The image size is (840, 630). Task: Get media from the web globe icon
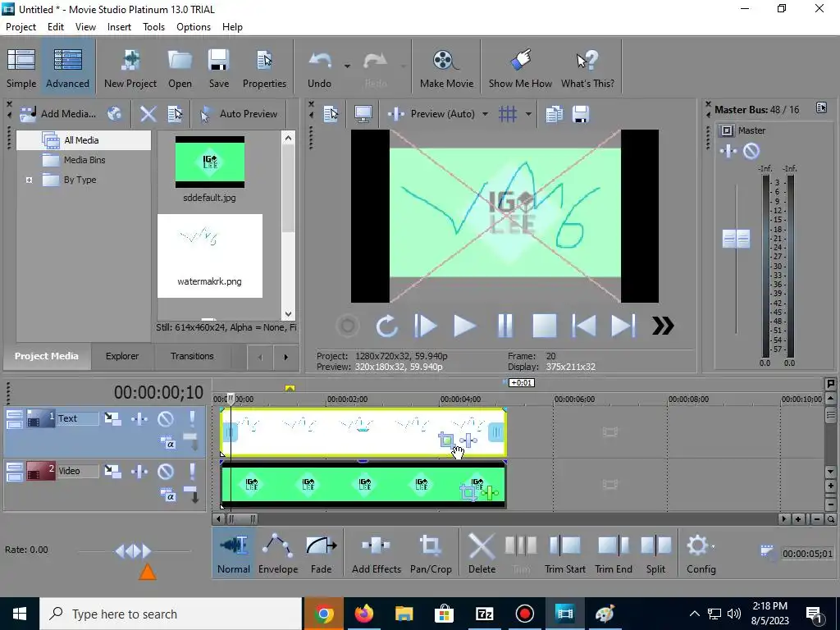tap(114, 113)
